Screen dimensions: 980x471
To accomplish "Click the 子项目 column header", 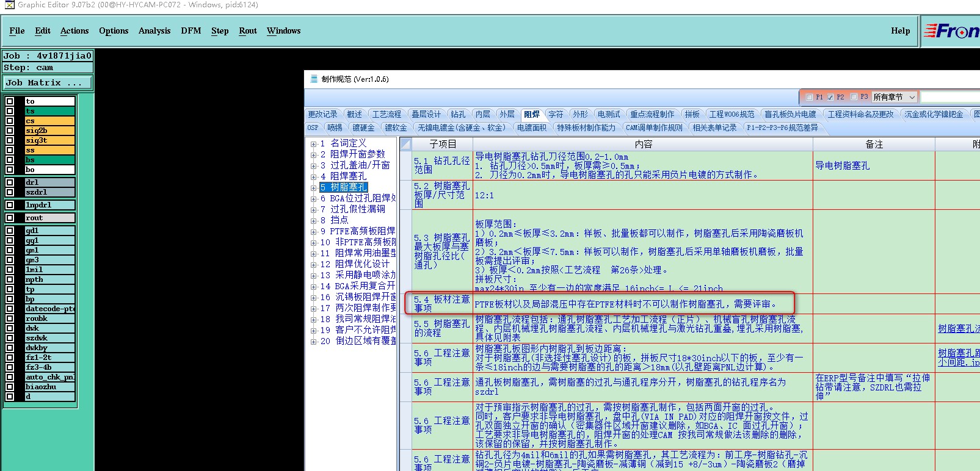I will click(443, 144).
